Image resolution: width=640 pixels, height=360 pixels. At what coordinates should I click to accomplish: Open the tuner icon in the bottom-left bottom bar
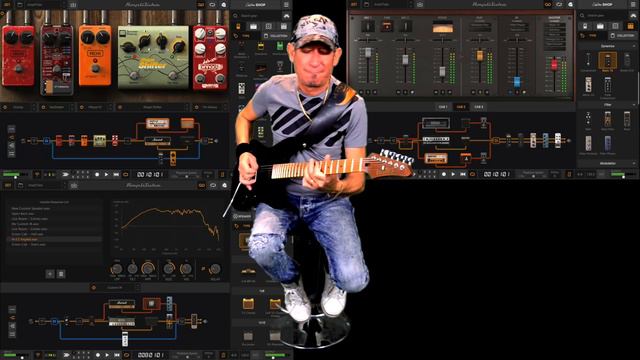(x=37, y=355)
